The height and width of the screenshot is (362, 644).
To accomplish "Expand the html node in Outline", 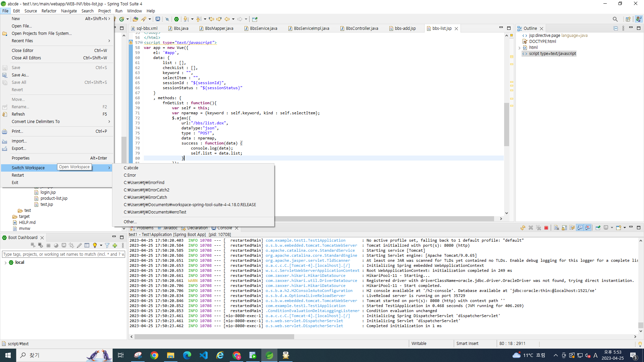I will (x=519, y=48).
